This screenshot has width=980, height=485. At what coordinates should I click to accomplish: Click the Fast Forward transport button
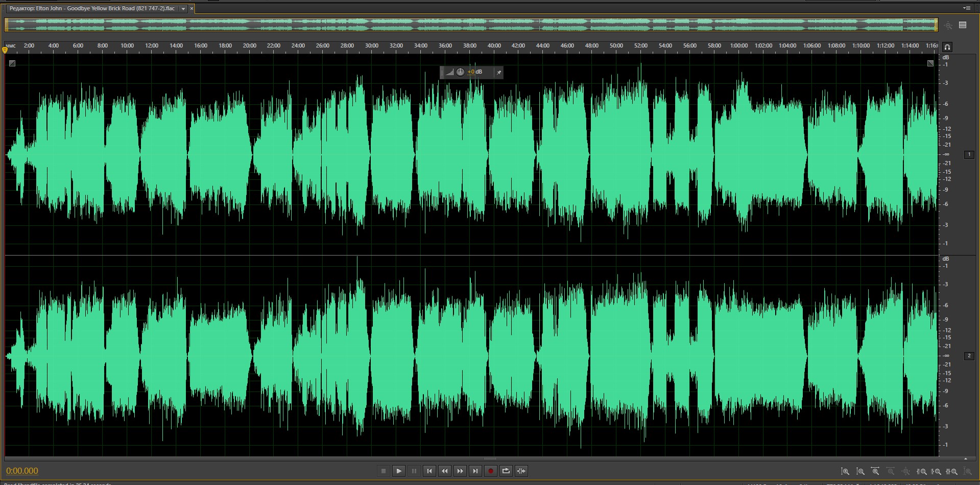click(460, 471)
